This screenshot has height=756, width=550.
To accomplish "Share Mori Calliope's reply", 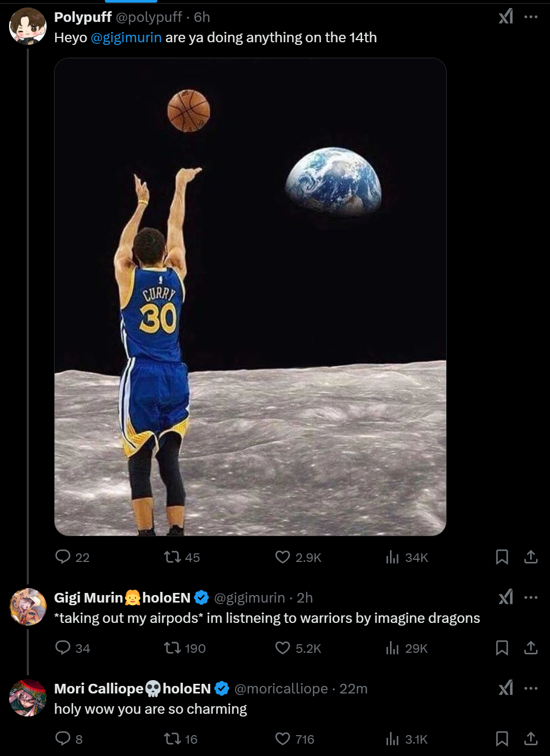I will coord(531,739).
